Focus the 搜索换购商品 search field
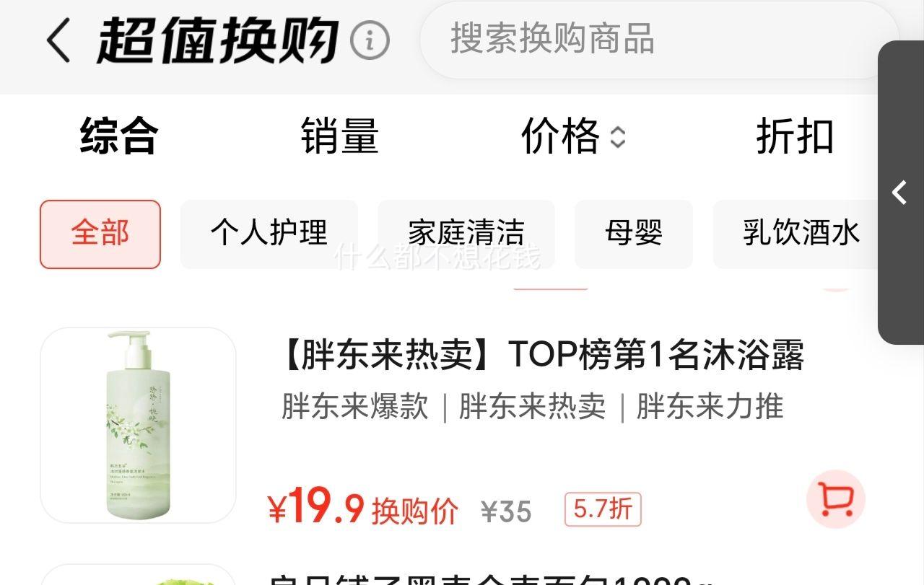 (660, 39)
